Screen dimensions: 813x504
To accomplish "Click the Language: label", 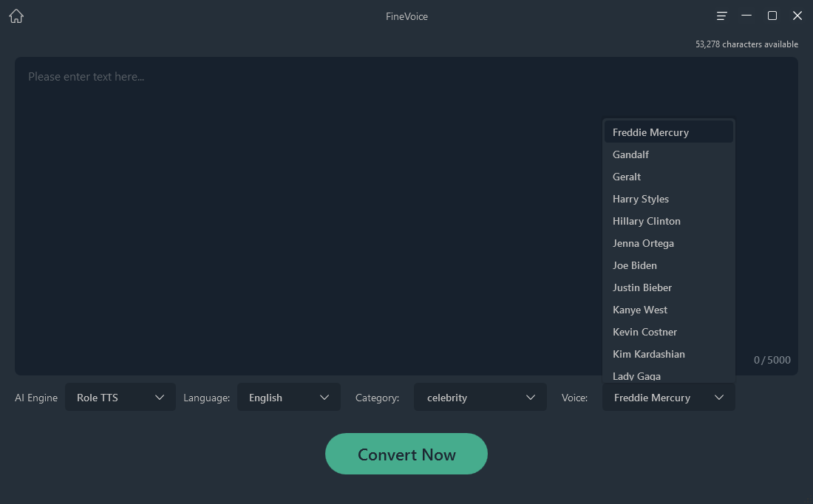I will pos(206,398).
